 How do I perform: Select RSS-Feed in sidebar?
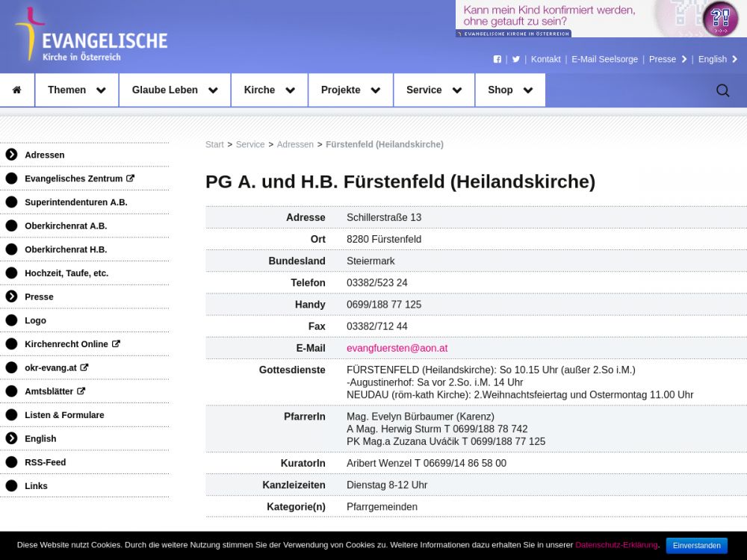pyautogui.click(x=45, y=462)
